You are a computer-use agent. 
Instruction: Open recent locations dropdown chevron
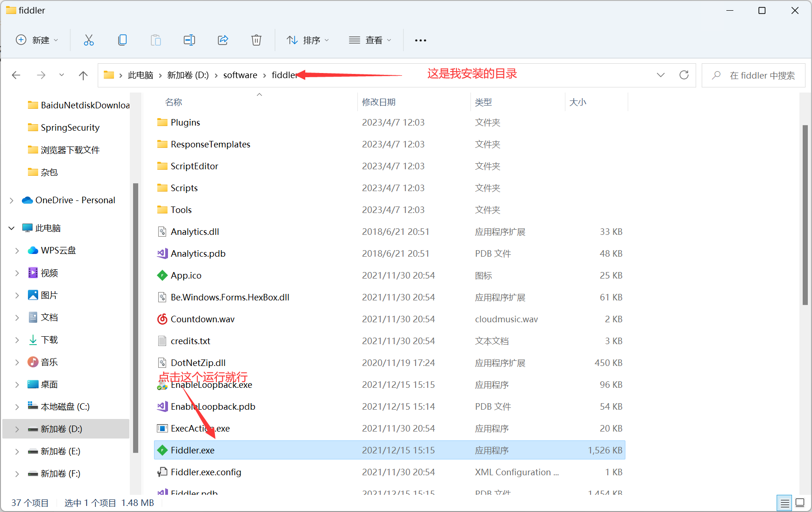[61, 75]
